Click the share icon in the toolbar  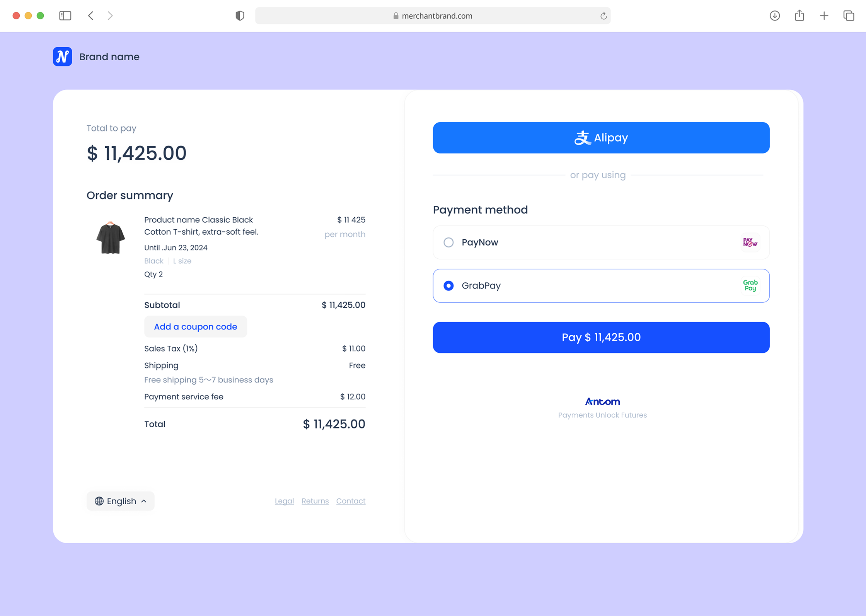coord(799,15)
